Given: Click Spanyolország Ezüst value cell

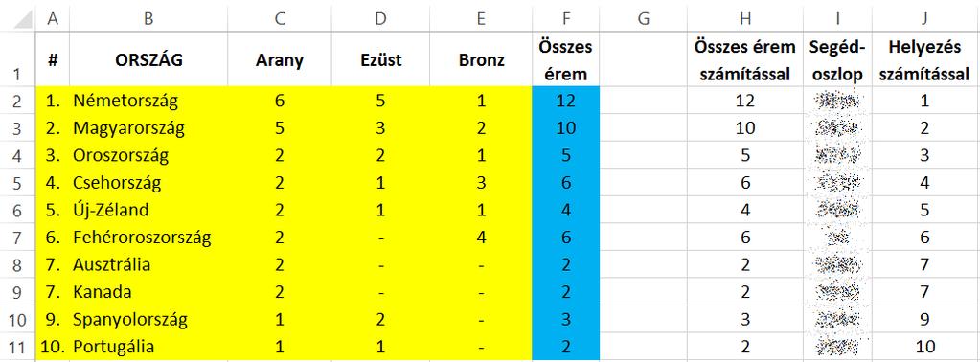Looking at the screenshot, I should 380,319.
